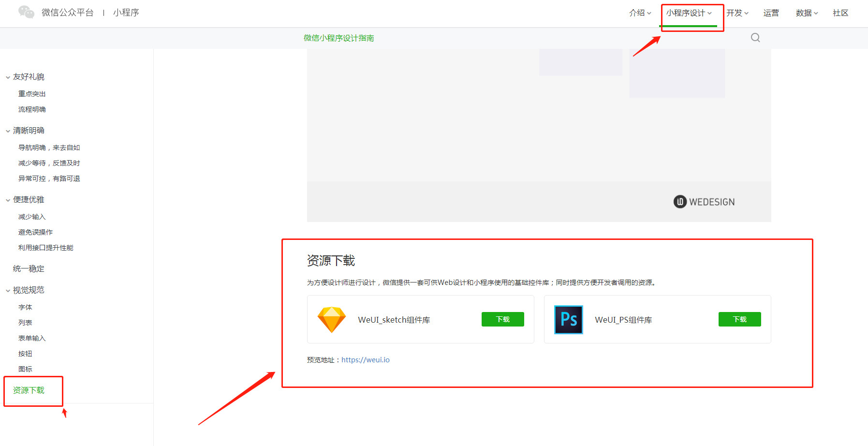Click the Sketch diamond icon
868x446 pixels.
click(x=332, y=319)
